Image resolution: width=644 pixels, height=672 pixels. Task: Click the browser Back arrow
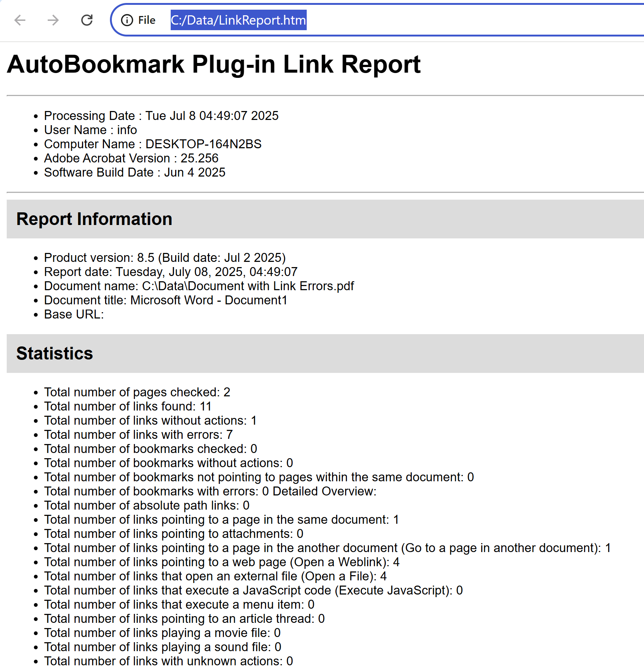point(20,20)
